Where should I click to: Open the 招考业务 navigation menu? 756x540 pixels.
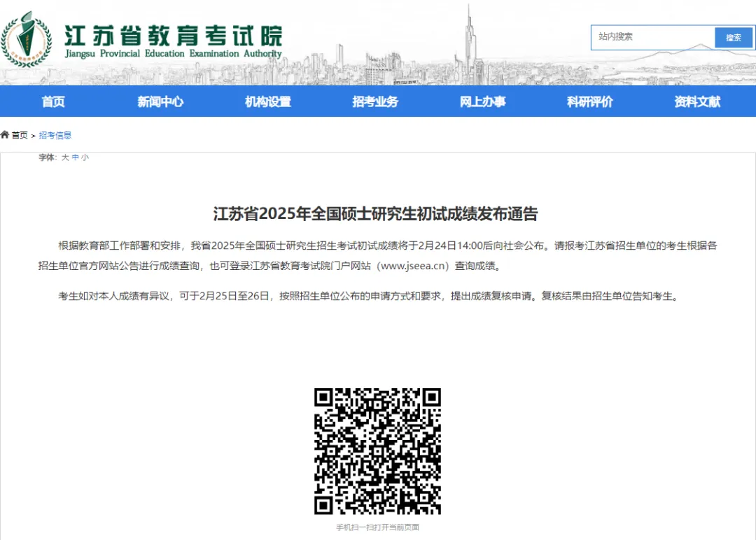click(375, 101)
